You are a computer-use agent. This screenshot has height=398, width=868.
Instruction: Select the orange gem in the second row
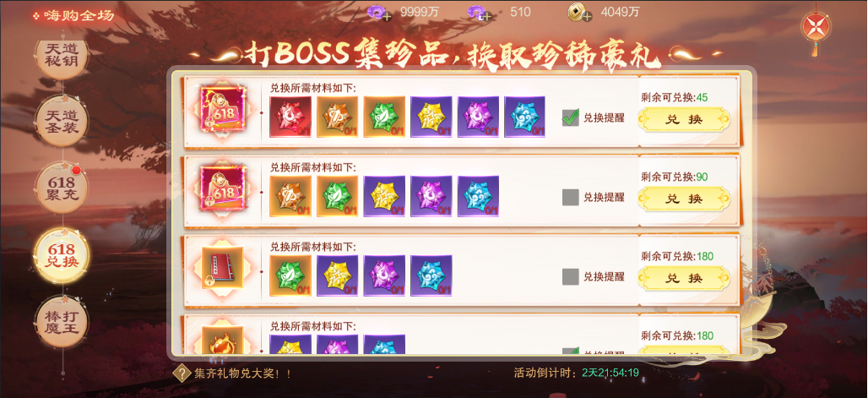(290, 196)
